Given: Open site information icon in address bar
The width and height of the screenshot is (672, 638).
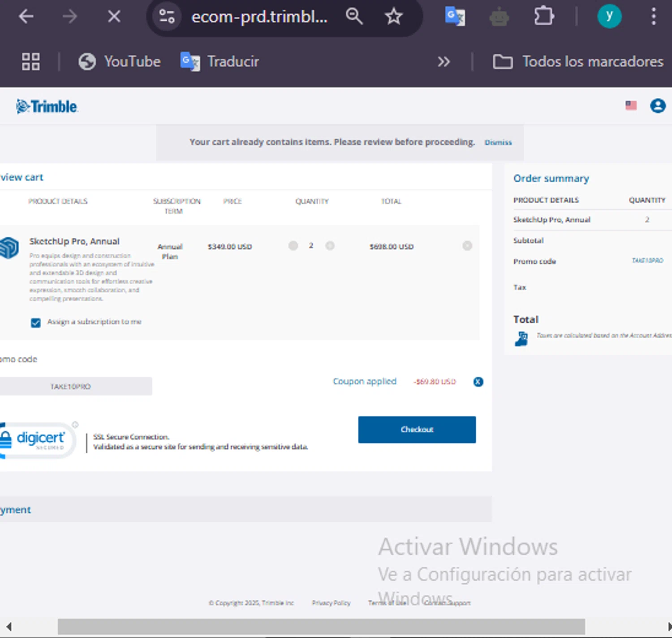Looking at the screenshot, I should (167, 17).
